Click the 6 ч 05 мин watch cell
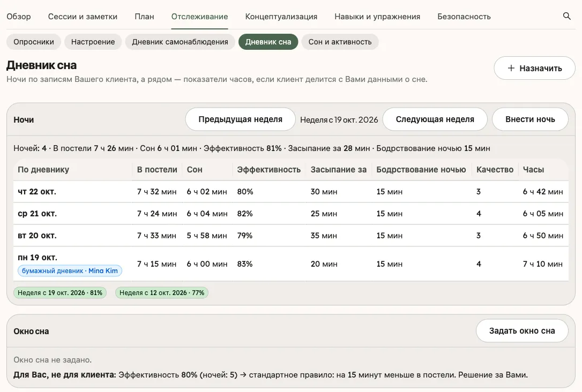Image resolution: width=582 pixels, height=392 pixels. (x=543, y=214)
